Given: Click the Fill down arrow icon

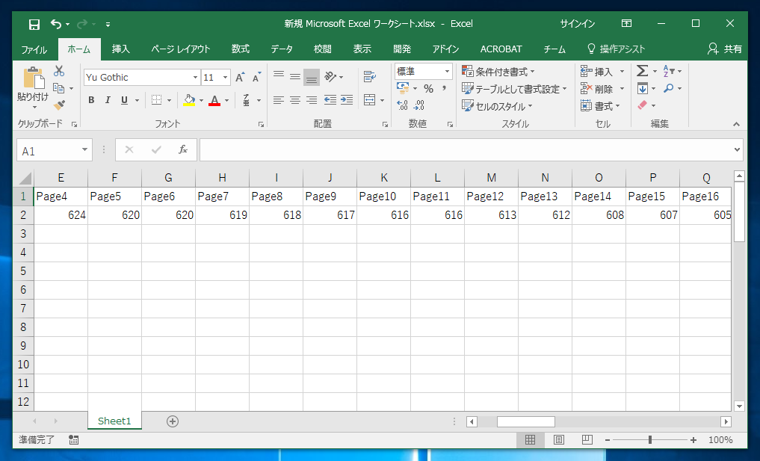Looking at the screenshot, I should tap(642, 88).
